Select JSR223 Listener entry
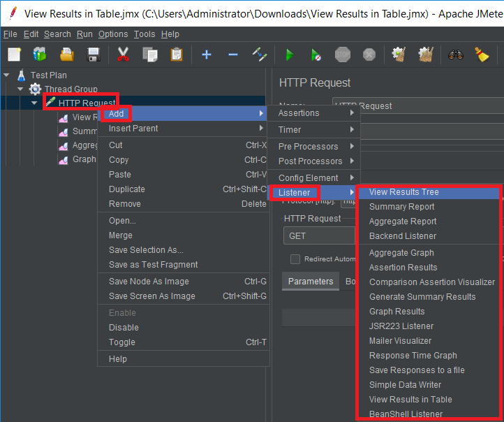Image resolution: width=504 pixels, height=422 pixels. (x=429, y=326)
